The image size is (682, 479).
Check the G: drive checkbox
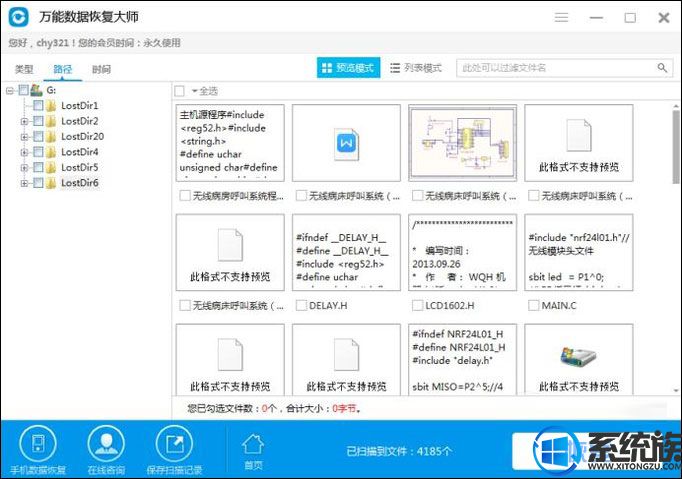click(x=24, y=90)
